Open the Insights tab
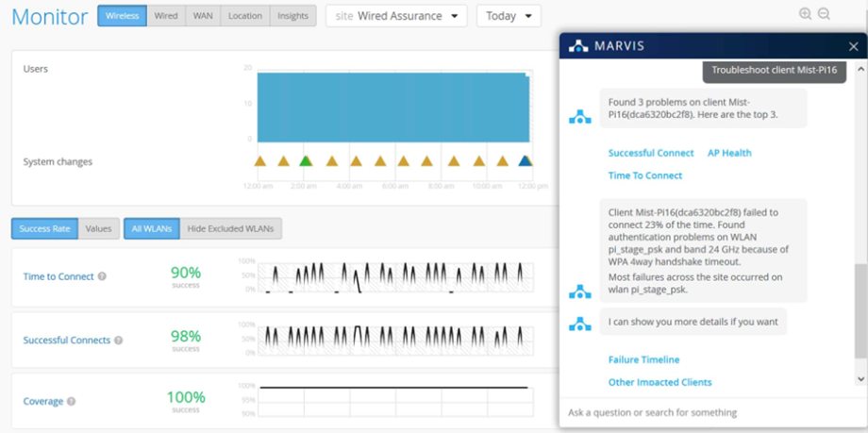 (292, 16)
